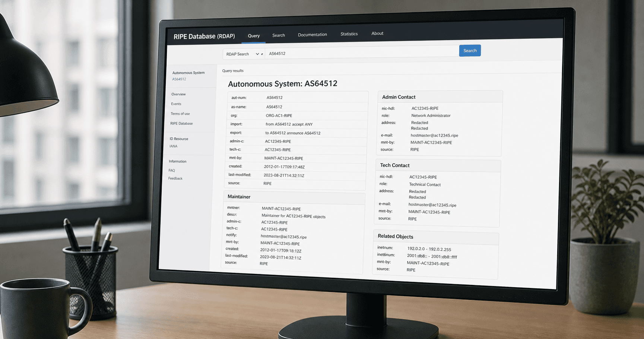The width and height of the screenshot is (644, 339).
Task: Select last-modified value 2023-08-21T14:32:11Z under aut-num
Action: [284, 175]
